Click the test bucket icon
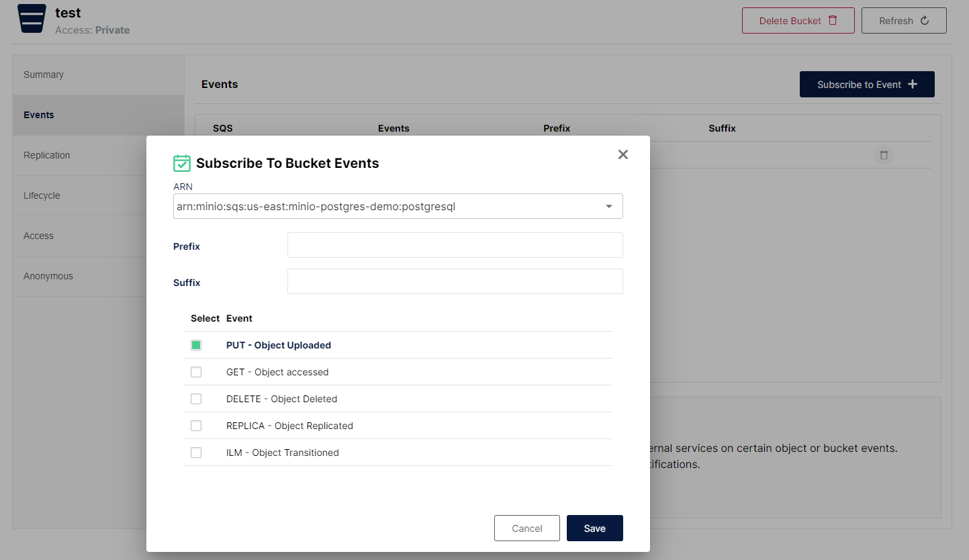This screenshot has width=969, height=560. tap(32, 19)
